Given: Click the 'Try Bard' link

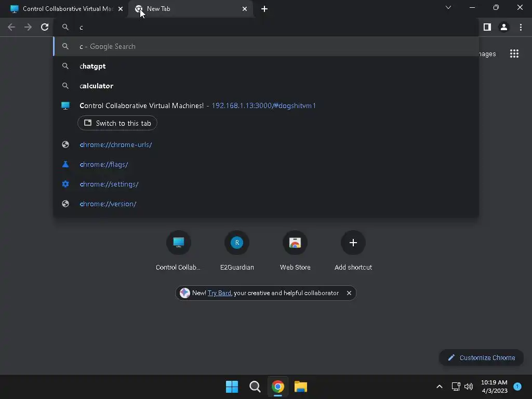Looking at the screenshot, I should click(x=219, y=293).
